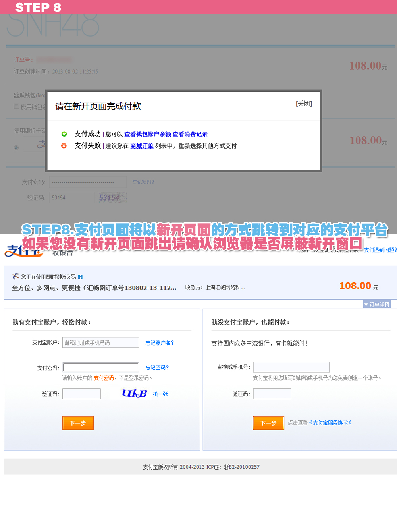Click green payment success icon
The height and width of the screenshot is (532, 397).
tap(64, 134)
